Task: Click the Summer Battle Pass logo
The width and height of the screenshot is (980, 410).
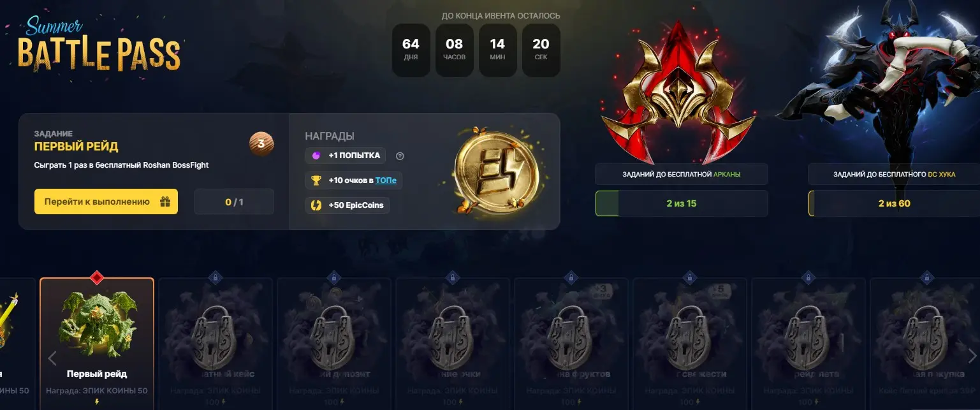Action: [x=99, y=46]
